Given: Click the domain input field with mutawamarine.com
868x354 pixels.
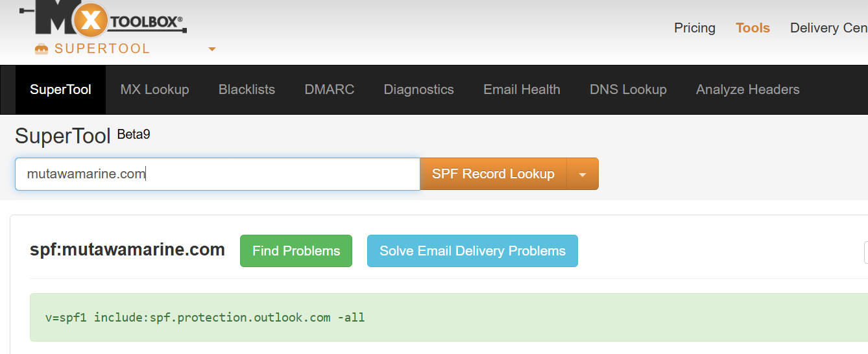Looking at the screenshot, I should (x=217, y=174).
